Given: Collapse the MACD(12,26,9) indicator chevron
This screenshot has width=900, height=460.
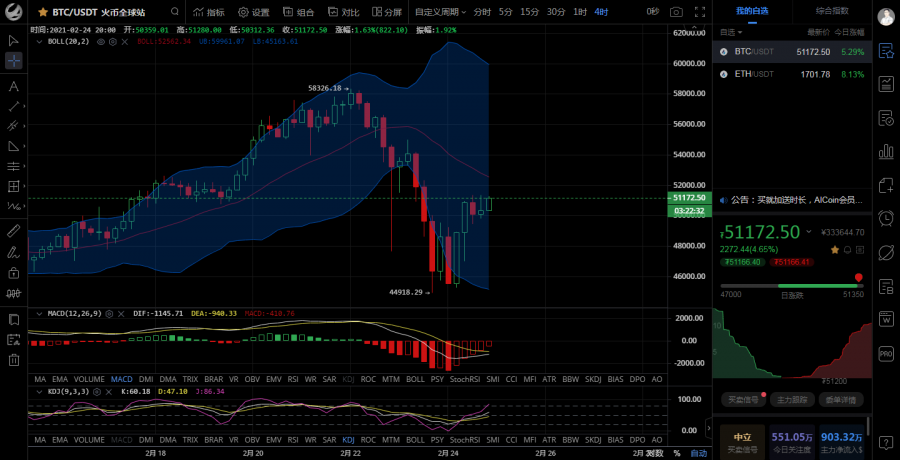Looking at the screenshot, I should click(38, 314).
